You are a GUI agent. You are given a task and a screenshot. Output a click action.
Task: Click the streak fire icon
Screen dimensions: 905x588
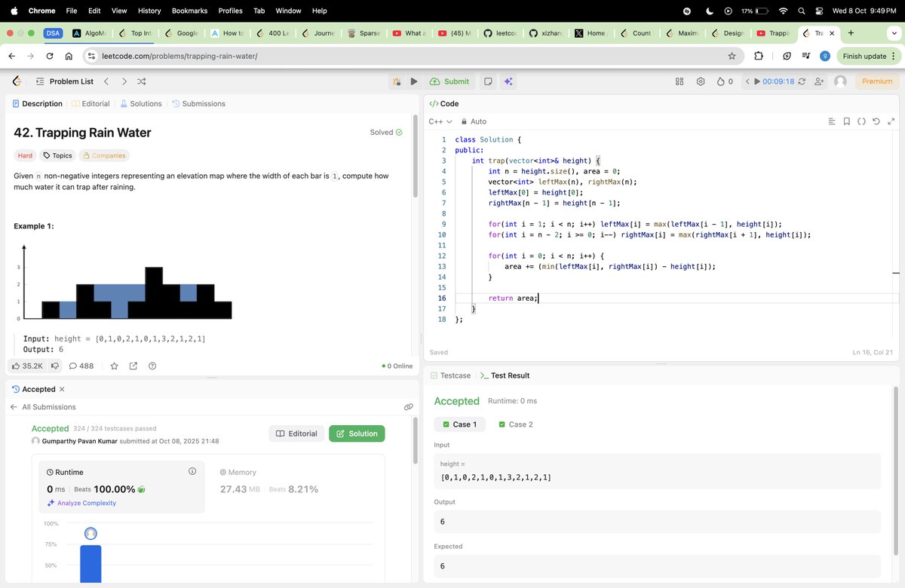721,81
